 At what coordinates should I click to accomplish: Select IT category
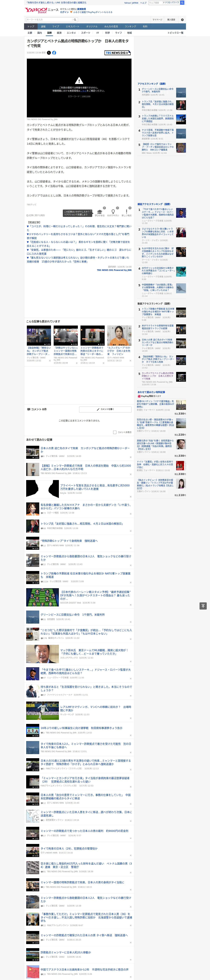[x=98, y=33]
